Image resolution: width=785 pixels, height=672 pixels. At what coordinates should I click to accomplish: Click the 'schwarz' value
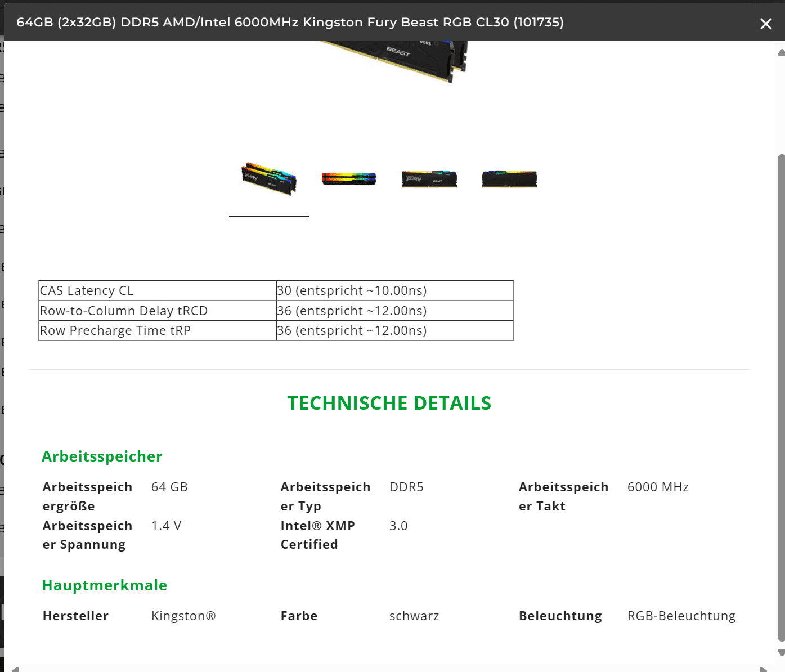[x=414, y=616]
